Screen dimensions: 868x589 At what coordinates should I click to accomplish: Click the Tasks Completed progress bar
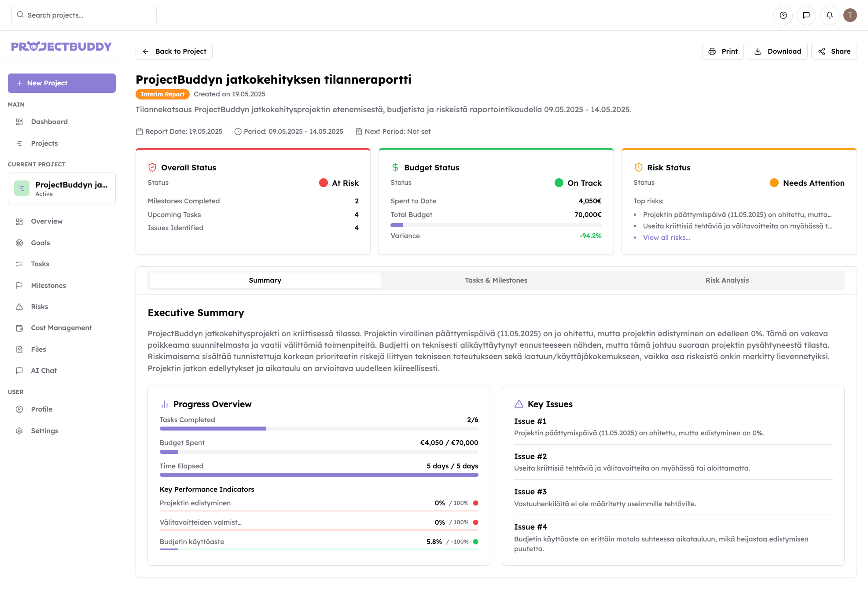319,429
